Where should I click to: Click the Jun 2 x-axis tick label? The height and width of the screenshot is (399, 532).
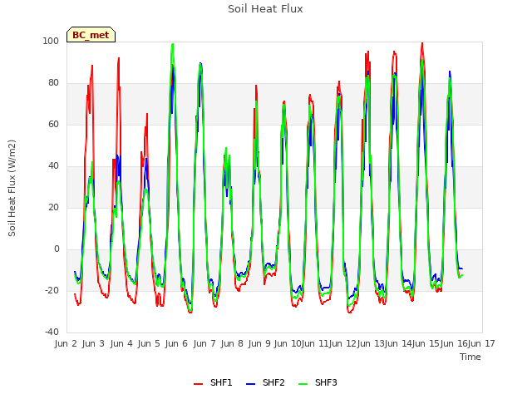[x=66, y=343]
